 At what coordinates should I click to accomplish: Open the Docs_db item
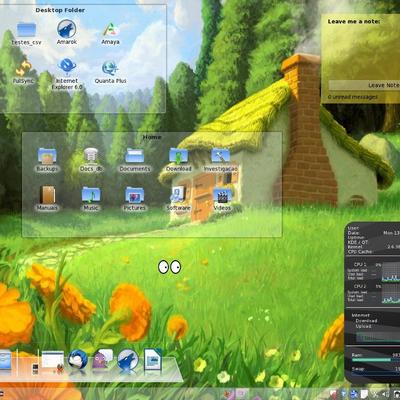coord(91,160)
